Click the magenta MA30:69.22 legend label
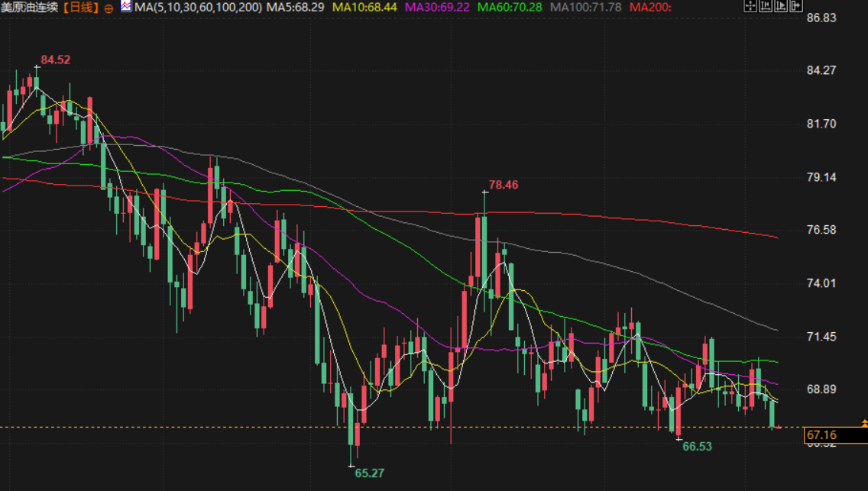 [437, 8]
